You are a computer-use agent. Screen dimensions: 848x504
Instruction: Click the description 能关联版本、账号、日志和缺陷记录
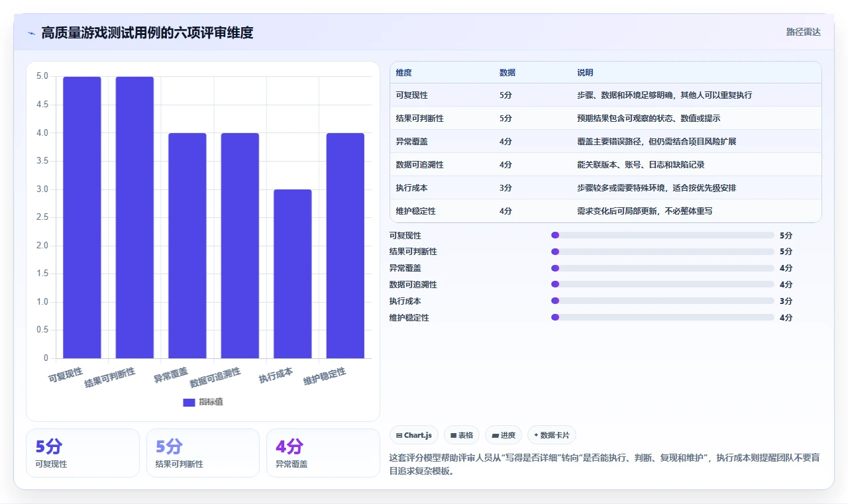click(641, 165)
